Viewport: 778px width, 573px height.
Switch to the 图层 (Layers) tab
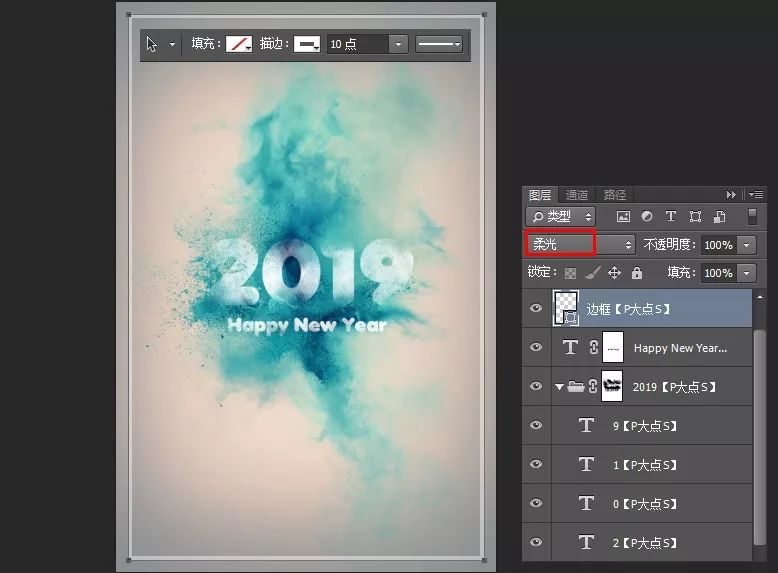540,194
